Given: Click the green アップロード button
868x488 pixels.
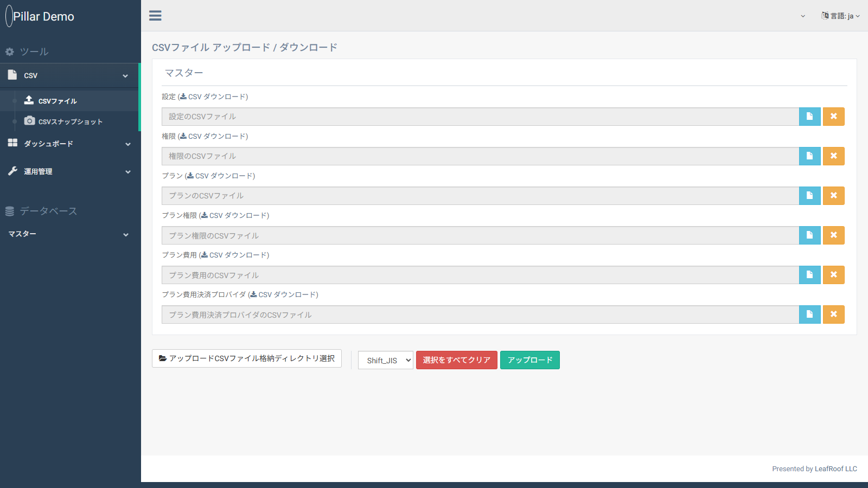Looking at the screenshot, I should point(530,360).
